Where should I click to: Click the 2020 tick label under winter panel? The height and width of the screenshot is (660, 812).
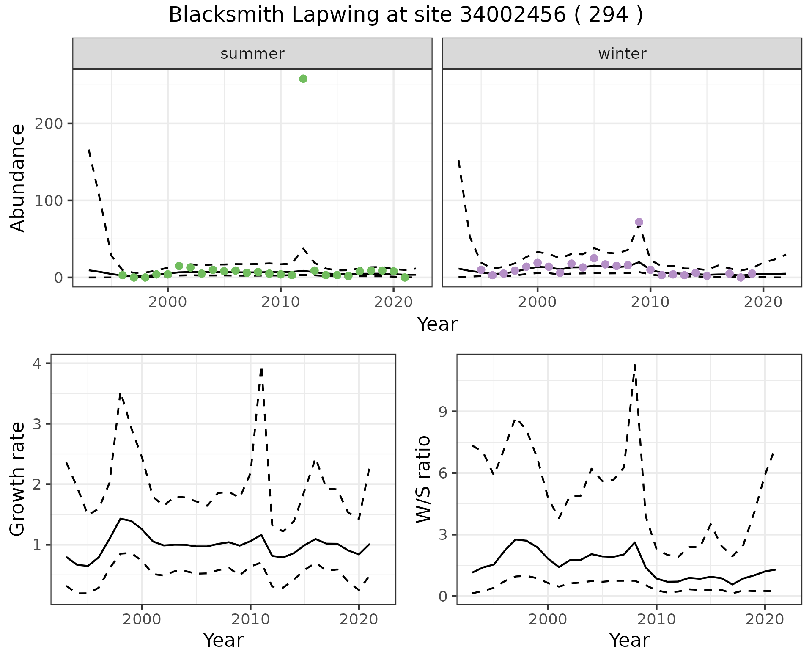(x=763, y=302)
